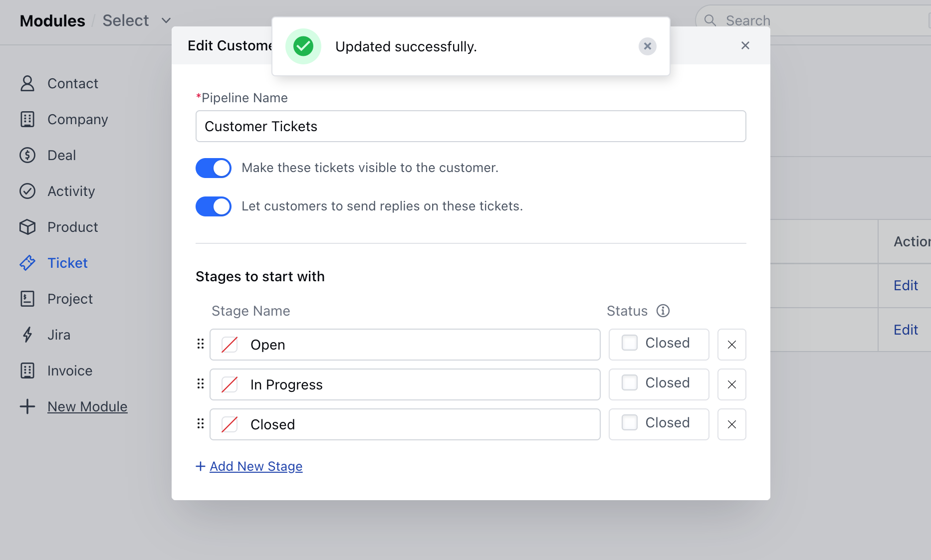Open the Product box icon
The height and width of the screenshot is (560, 931).
pyautogui.click(x=27, y=227)
